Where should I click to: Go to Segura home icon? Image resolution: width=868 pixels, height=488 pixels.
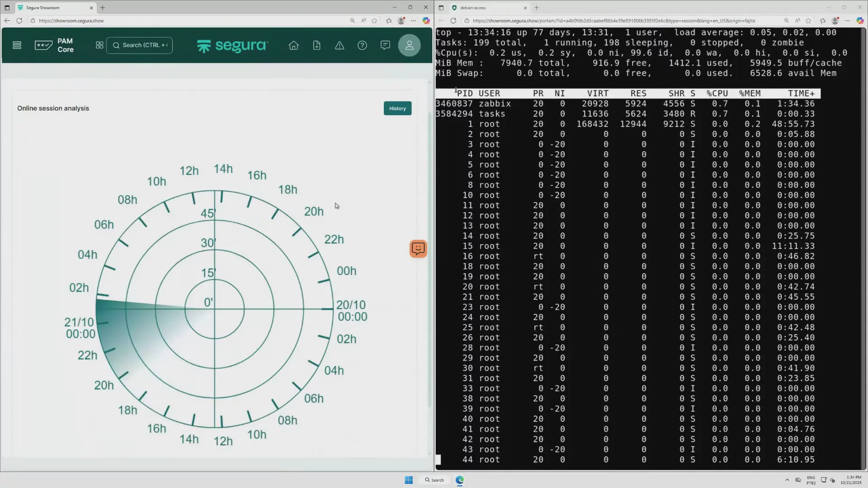(294, 45)
